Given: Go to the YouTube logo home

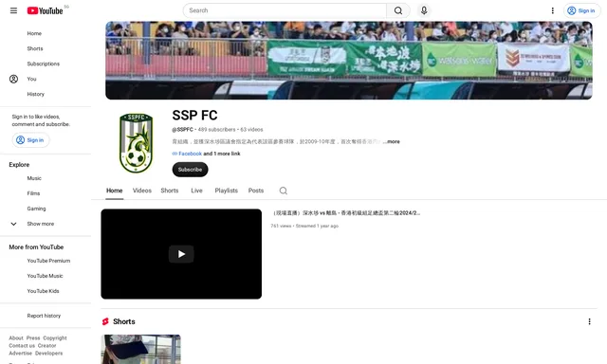Looking at the screenshot, I should [x=45, y=10].
